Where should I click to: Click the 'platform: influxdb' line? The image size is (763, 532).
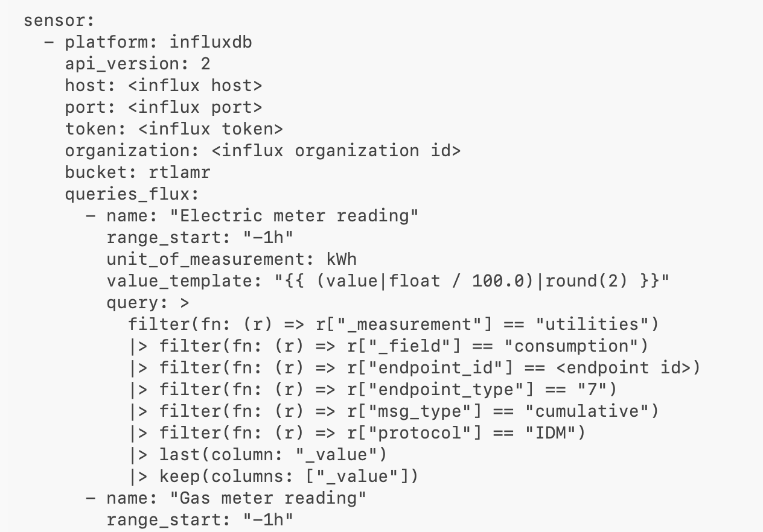click(159, 42)
